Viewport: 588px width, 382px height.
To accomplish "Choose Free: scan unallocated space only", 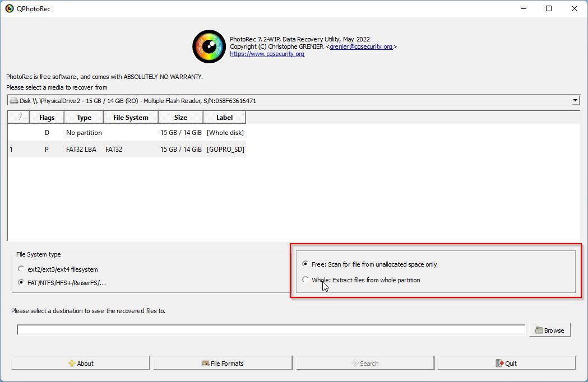I will pos(369,264).
